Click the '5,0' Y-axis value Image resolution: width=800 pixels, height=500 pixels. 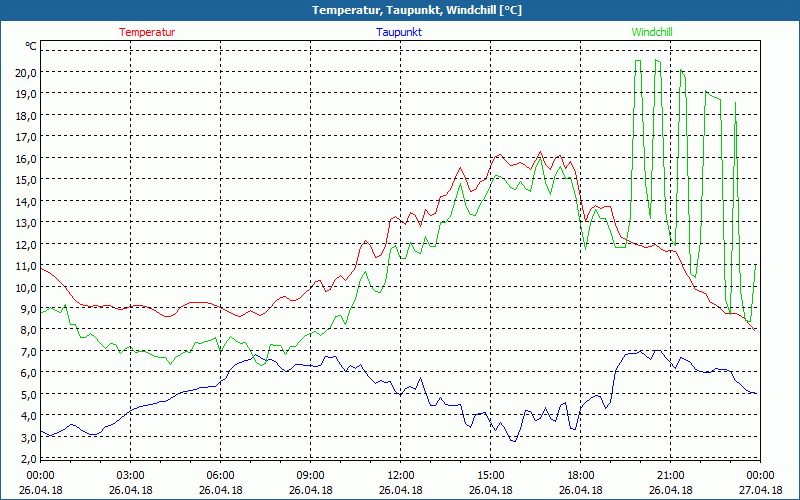point(28,395)
